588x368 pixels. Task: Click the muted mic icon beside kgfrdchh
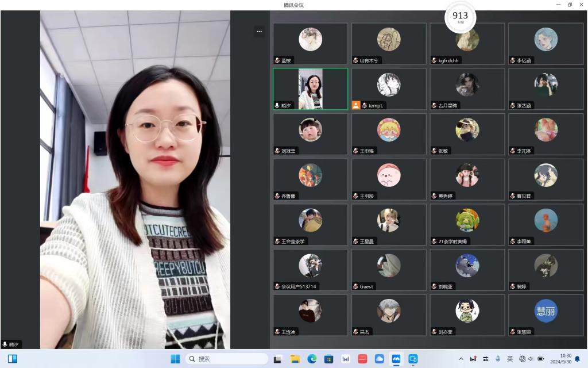pos(434,60)
